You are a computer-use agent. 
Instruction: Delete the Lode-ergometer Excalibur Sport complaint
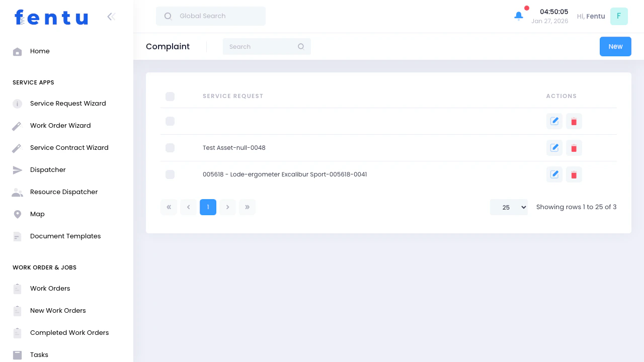[x=574, y=174]
